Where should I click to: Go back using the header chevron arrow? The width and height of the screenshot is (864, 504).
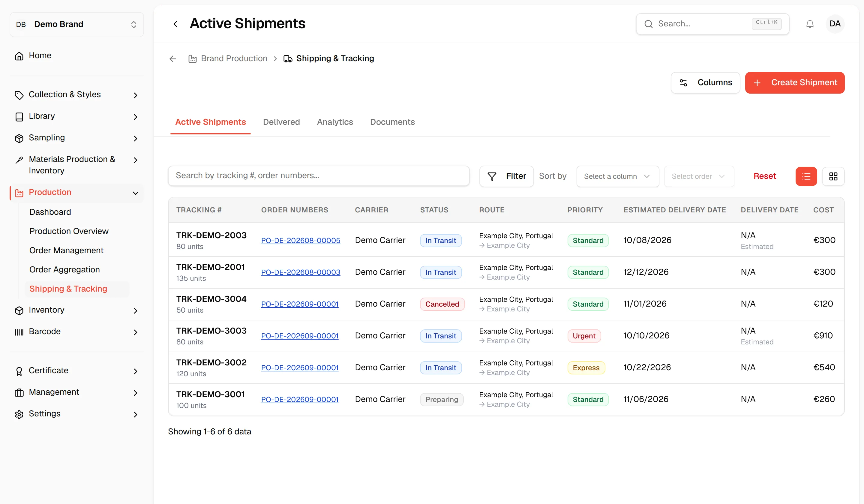pyautogui.click(x=175, y=24)
